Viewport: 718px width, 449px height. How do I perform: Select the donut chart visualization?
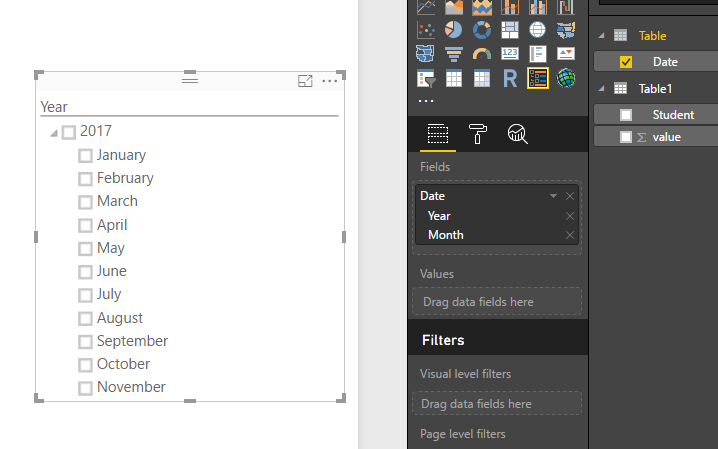(x=482, y=30)
